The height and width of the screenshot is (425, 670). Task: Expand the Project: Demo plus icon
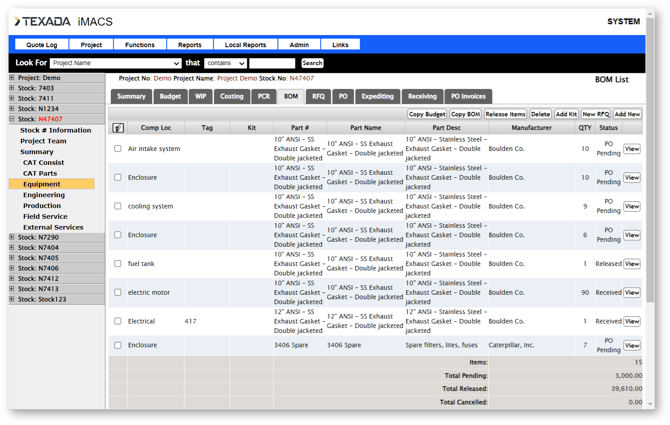[x=12, y=77]
